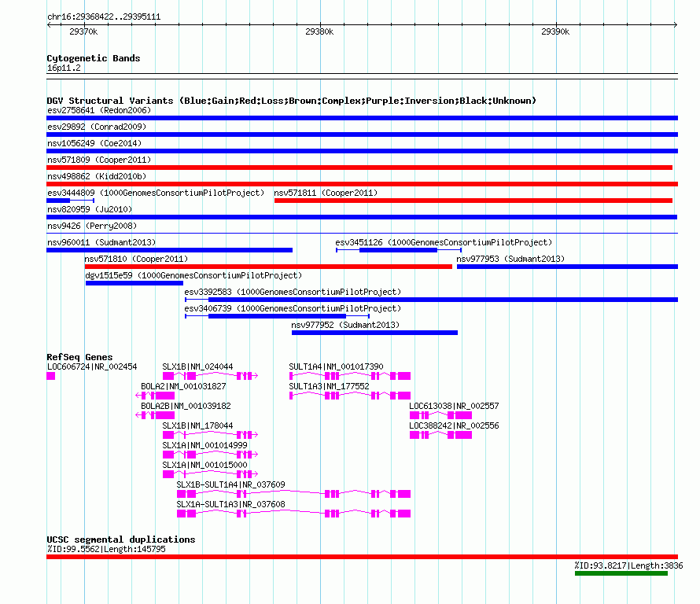Click the 16p11.2 band label

click(64, 68)
